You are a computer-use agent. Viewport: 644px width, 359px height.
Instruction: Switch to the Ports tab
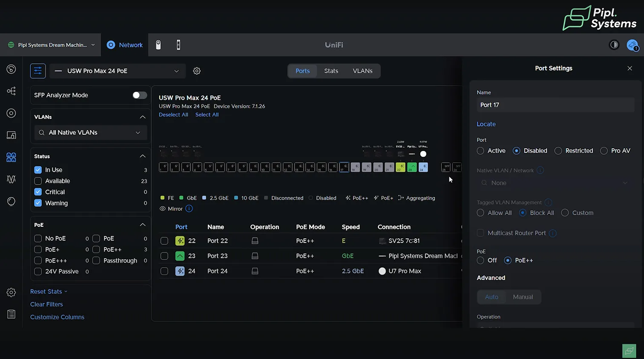point(302,71)
